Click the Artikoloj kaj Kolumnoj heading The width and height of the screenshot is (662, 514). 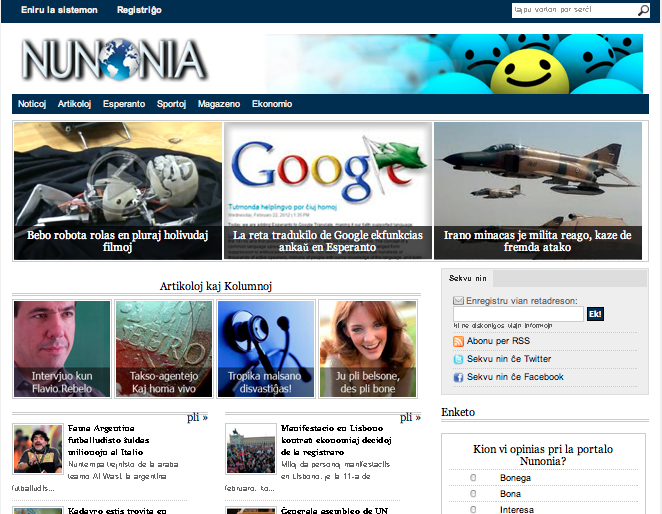tap(216, 286)
